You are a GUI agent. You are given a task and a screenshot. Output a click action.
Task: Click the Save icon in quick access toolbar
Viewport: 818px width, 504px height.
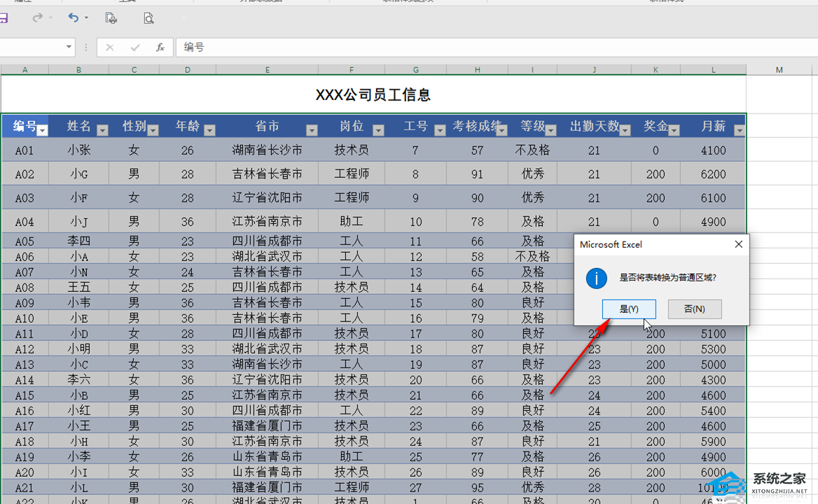(x=3, y=18)
